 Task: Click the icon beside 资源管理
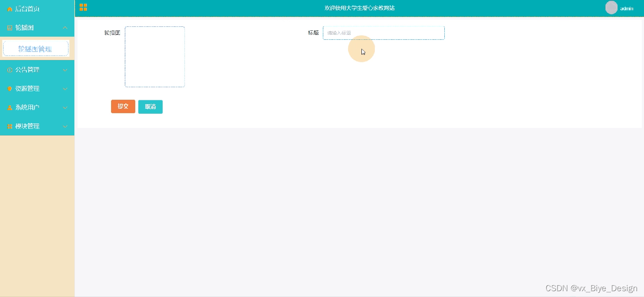point(10,89)
